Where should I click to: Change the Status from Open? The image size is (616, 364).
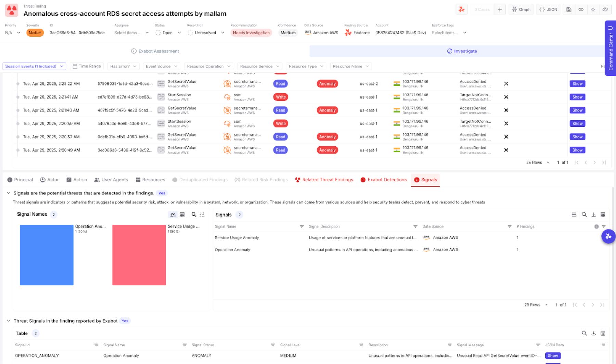[x=168, y=33]
